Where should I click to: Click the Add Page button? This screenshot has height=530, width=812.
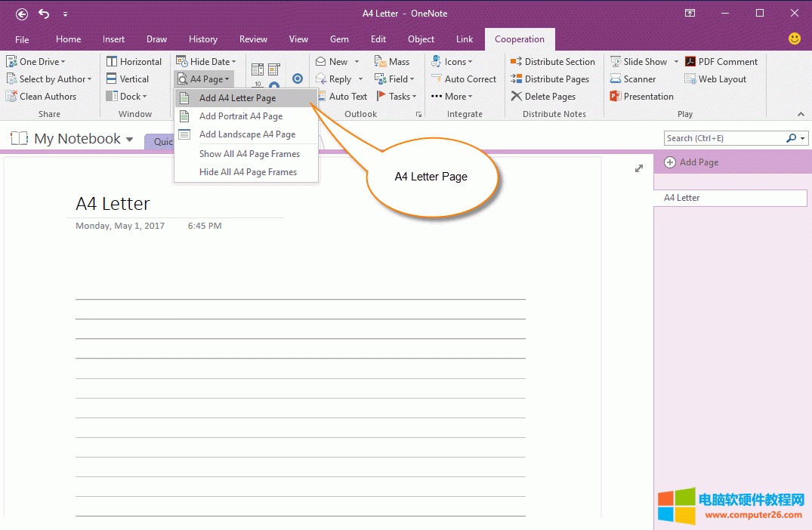691,162
